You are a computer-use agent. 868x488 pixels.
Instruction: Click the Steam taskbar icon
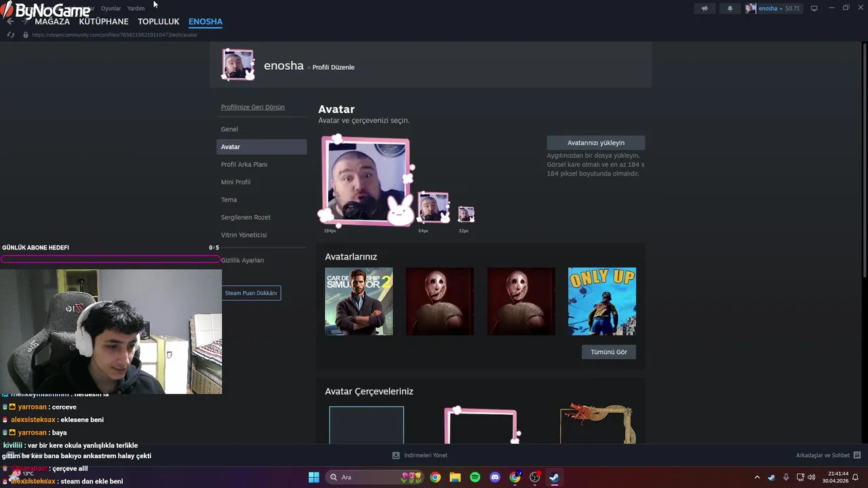[555, 477]
